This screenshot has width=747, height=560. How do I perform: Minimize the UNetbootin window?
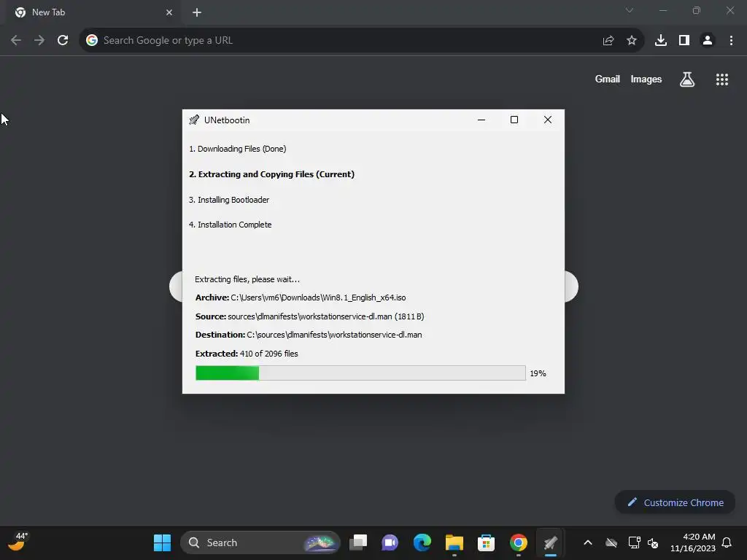(x=481, y=120)
